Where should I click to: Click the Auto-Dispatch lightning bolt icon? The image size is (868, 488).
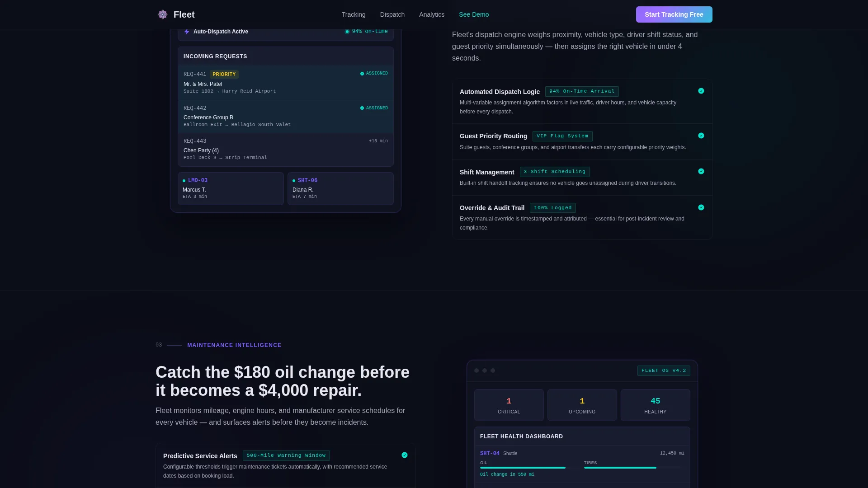tap(187, 32)
